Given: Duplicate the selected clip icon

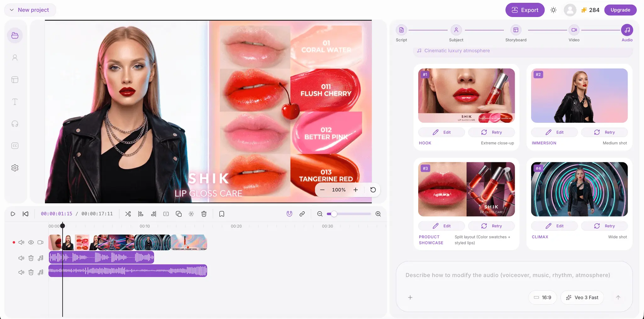Looking at the screenshot, I should [x=179, y=214].
